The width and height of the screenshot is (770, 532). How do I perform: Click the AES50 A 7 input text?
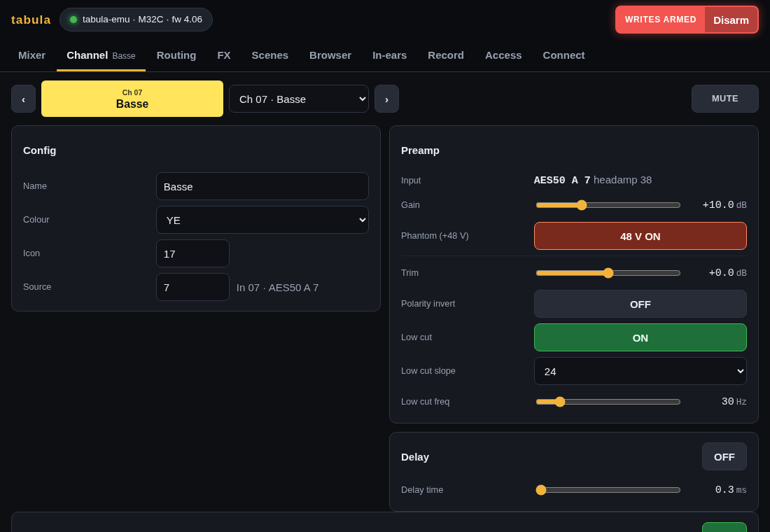point(562,181)
